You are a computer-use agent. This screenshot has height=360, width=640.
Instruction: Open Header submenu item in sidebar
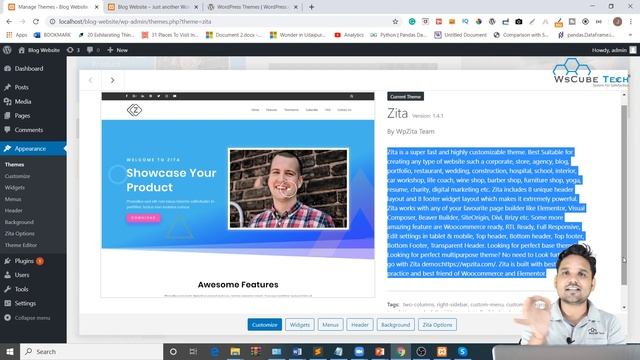(x=13, y=211)
